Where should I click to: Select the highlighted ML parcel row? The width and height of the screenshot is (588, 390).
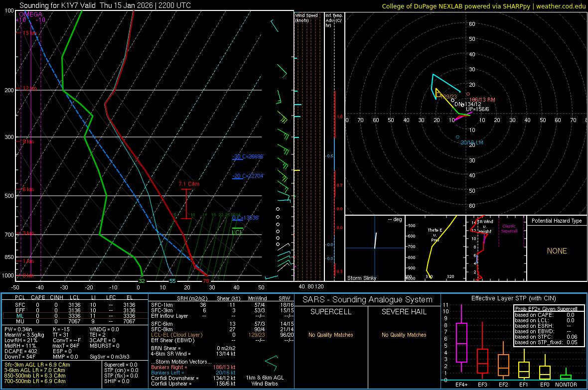pos(75,316)
